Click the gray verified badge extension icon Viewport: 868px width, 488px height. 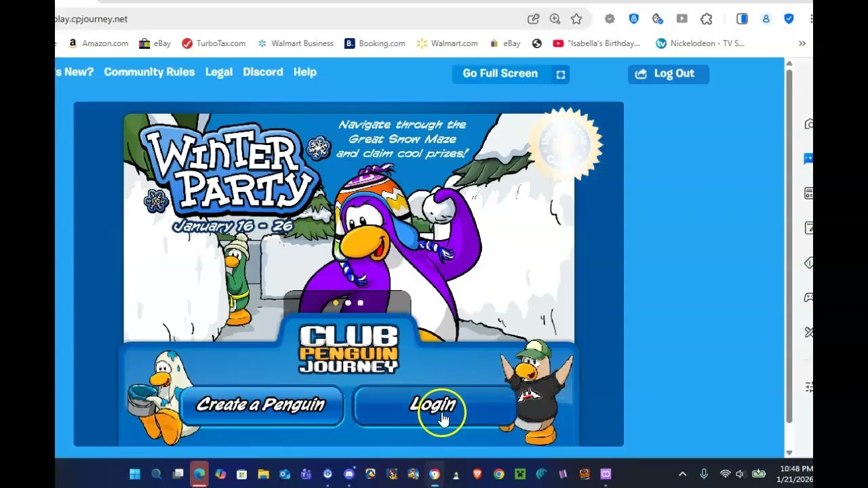point(610,19)
